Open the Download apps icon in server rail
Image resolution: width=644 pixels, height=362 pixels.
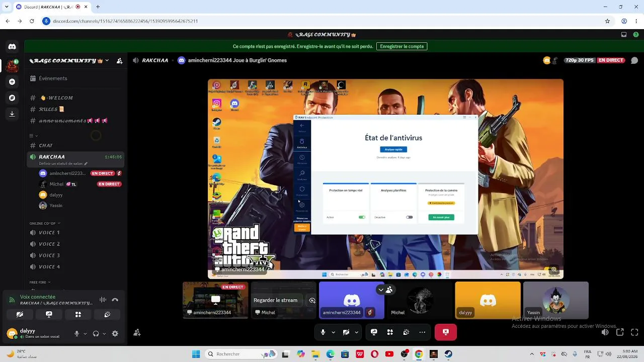point(12,114)
